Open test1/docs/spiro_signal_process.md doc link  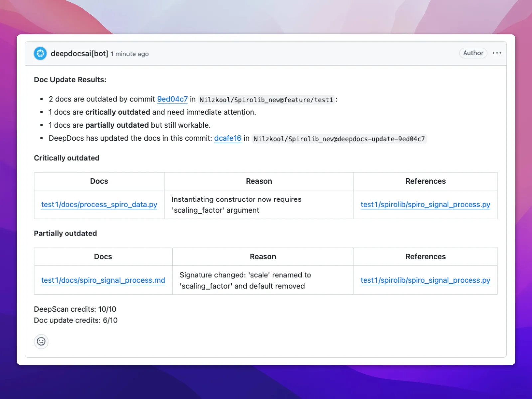point(103,280)
